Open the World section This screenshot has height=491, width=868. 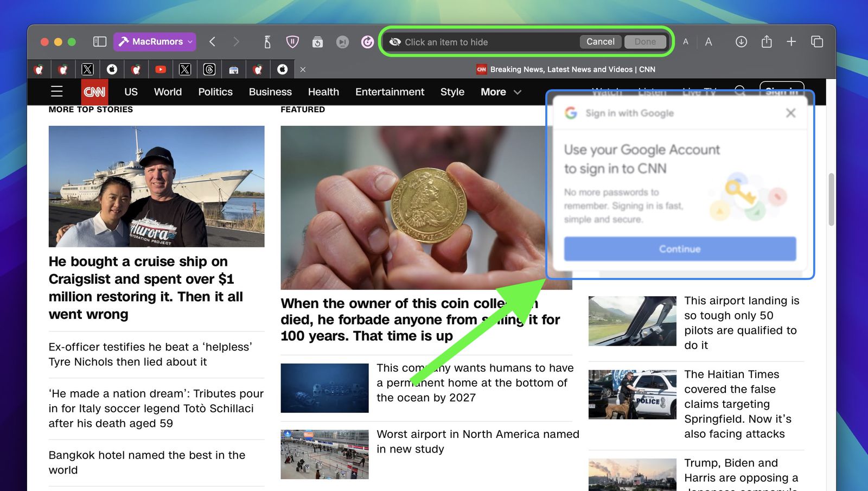(x=168, y=92)
